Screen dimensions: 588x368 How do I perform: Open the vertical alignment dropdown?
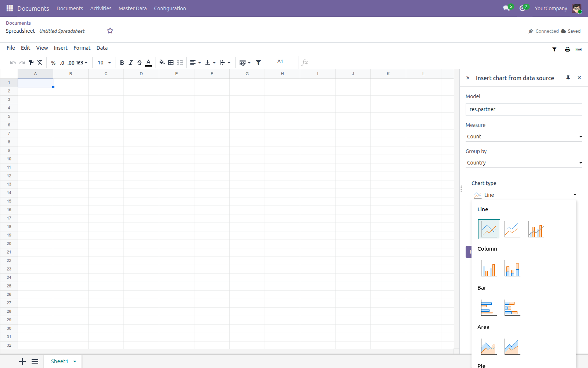pyautogui.click(x=210, y=63)
